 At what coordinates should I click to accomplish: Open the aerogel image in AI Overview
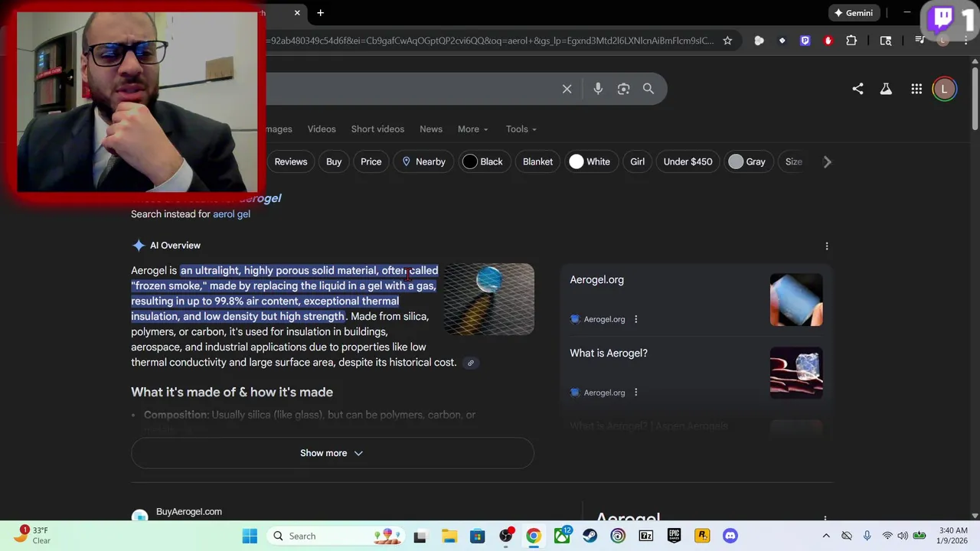pyautogui.click(x=489, y=299)
